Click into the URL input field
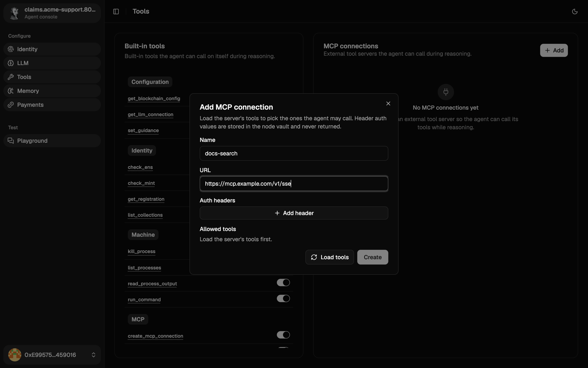 [x=294, y=184]
